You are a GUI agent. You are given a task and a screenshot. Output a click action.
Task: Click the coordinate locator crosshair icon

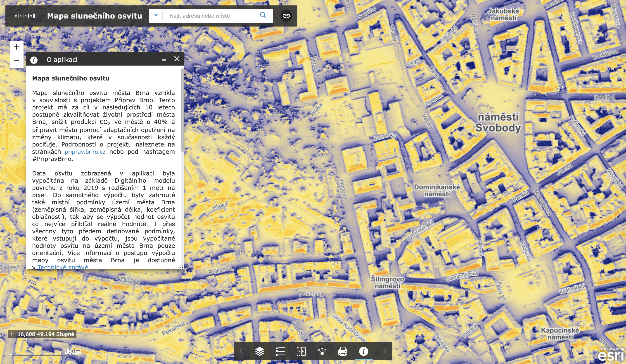click(x=12, y=334)
